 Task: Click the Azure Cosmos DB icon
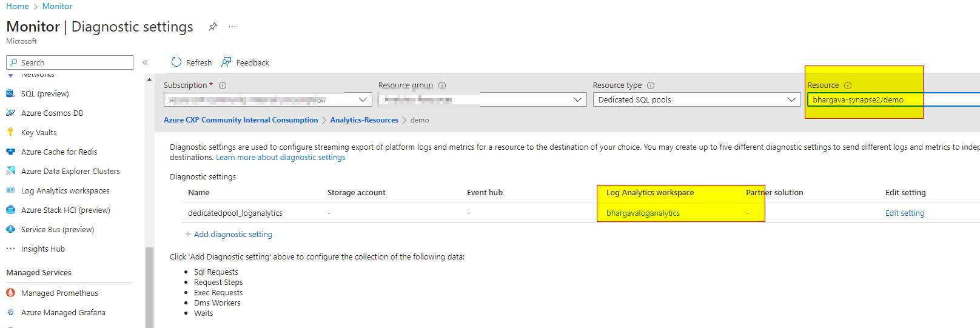[x=10, y=113]
